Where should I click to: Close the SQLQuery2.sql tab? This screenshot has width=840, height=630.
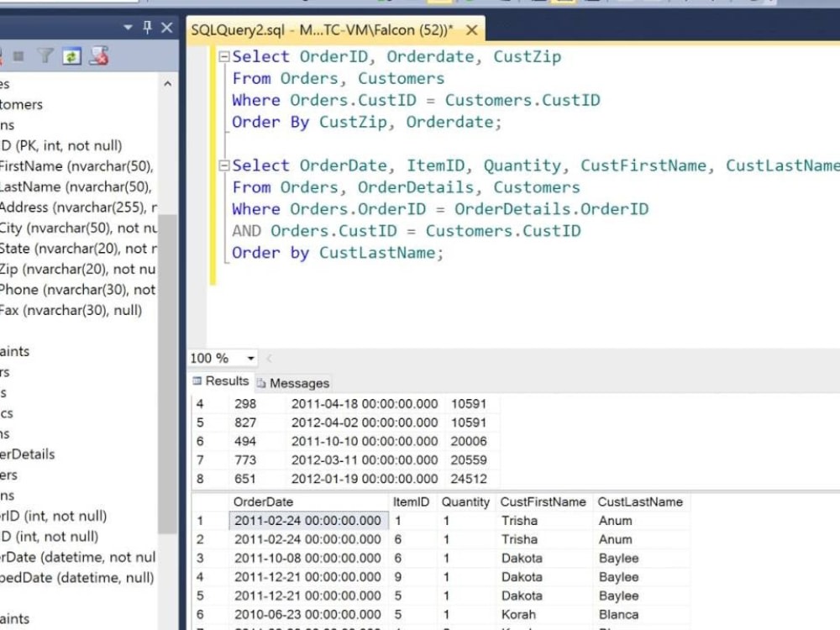[x=471, y=30]
